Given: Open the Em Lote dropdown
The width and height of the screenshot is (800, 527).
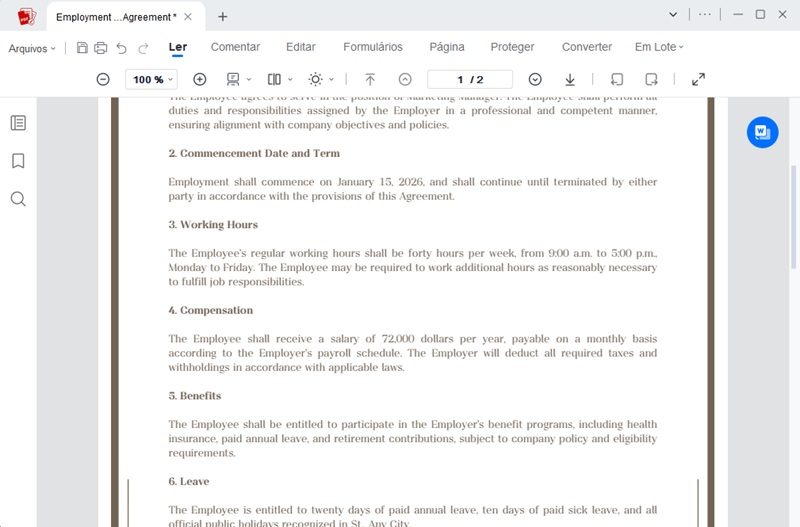Looking at the screenshot, I should (659, 47).
